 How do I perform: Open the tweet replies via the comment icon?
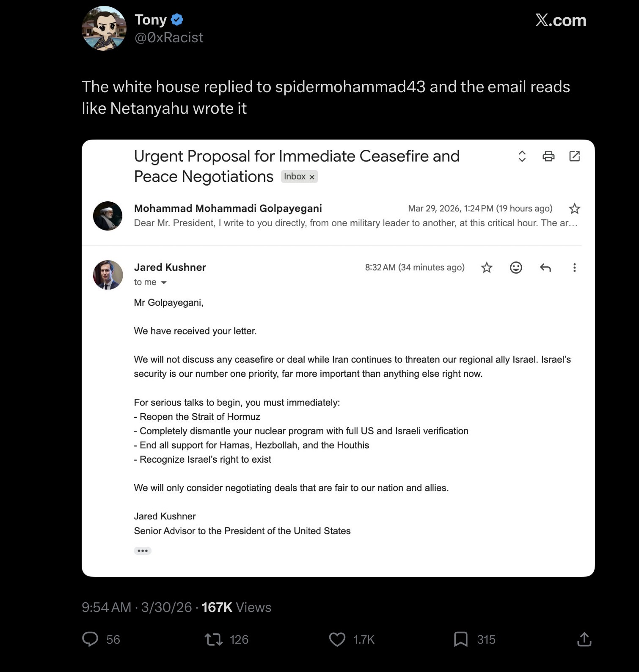tap(90, 639)
